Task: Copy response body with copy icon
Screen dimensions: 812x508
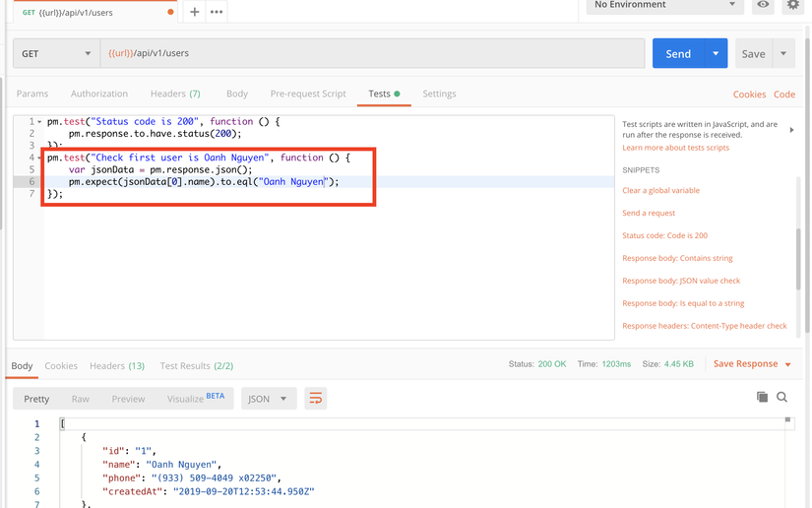Action: pyautogui.click(x=762, y=397)
